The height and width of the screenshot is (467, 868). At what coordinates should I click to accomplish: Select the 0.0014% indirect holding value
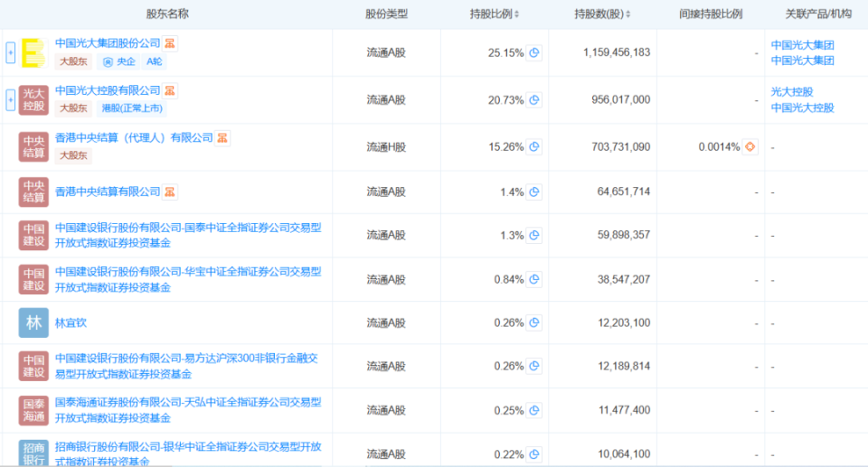[719, 146]
